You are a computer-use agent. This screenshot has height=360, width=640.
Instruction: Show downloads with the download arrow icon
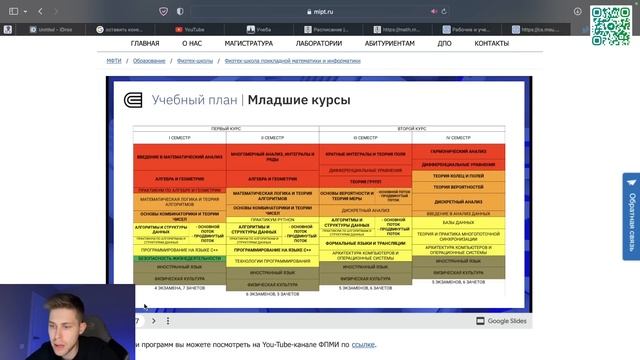(x=577, y=11)
